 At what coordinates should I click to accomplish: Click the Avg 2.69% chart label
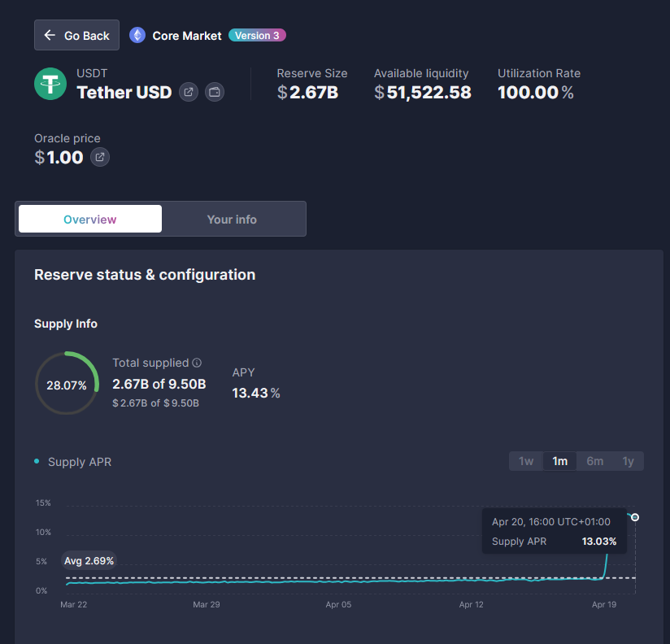tap(89, 561)
